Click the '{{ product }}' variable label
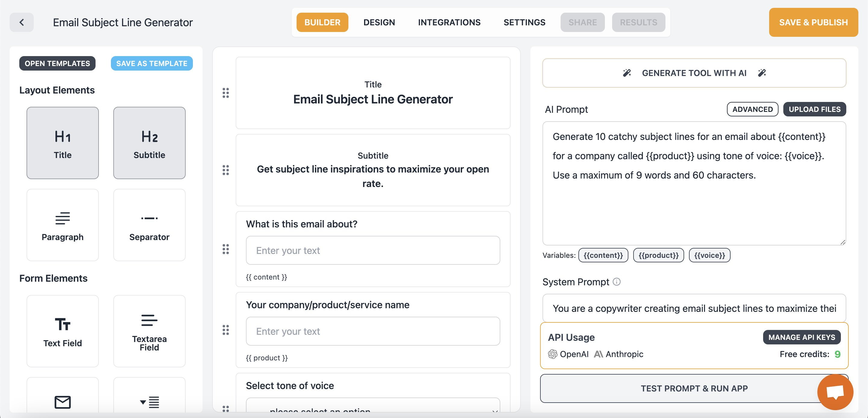Screen dimensions: 868x418 [x=267, y=358]
